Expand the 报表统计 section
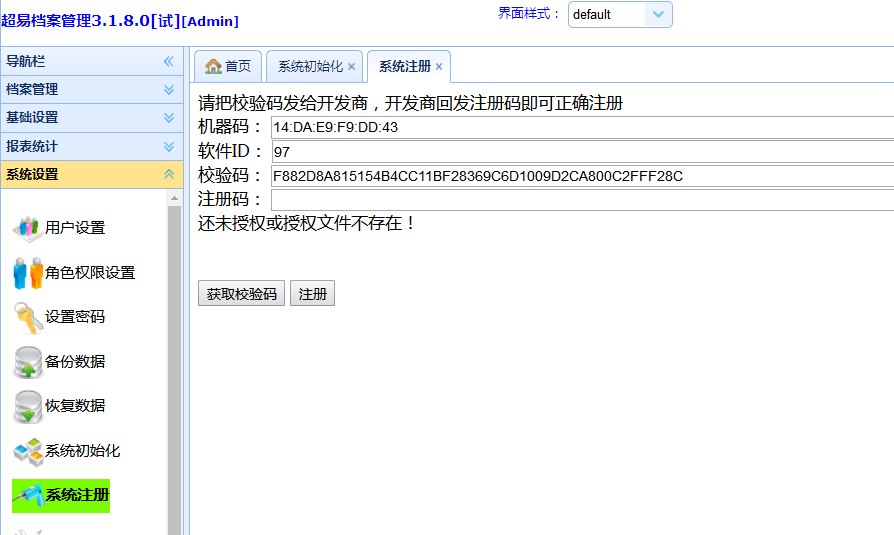This screenshot has width=894, height=535. [x=169, y=146]
